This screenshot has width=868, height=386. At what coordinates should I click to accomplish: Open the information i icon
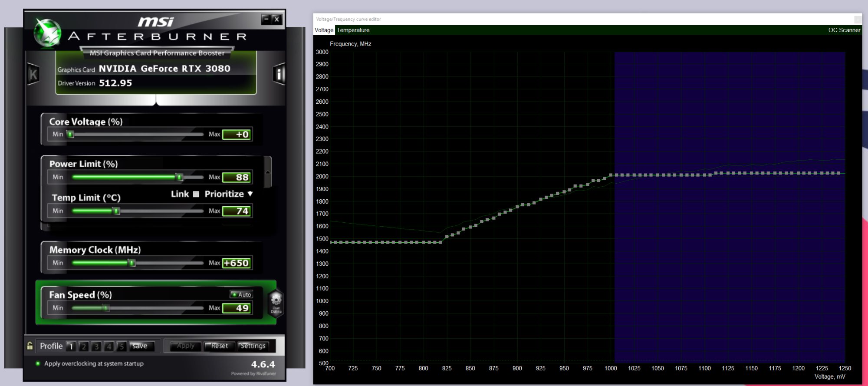(279, 74)
